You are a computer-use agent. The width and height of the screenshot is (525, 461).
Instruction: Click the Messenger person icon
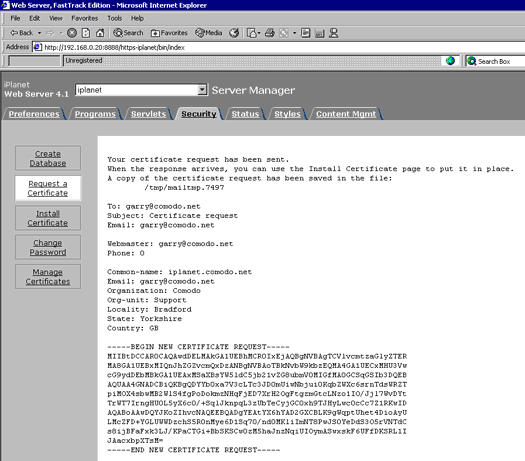tap(333, 33)
